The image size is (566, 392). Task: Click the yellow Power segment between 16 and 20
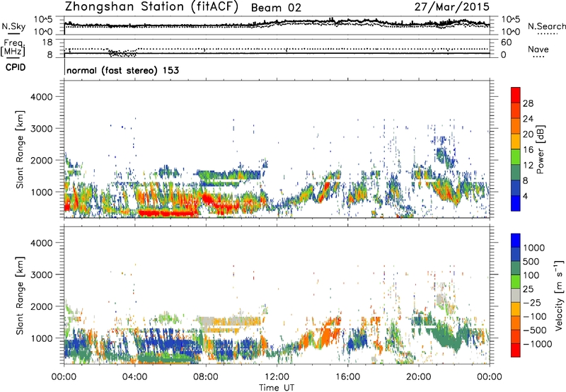click(516, 142)
